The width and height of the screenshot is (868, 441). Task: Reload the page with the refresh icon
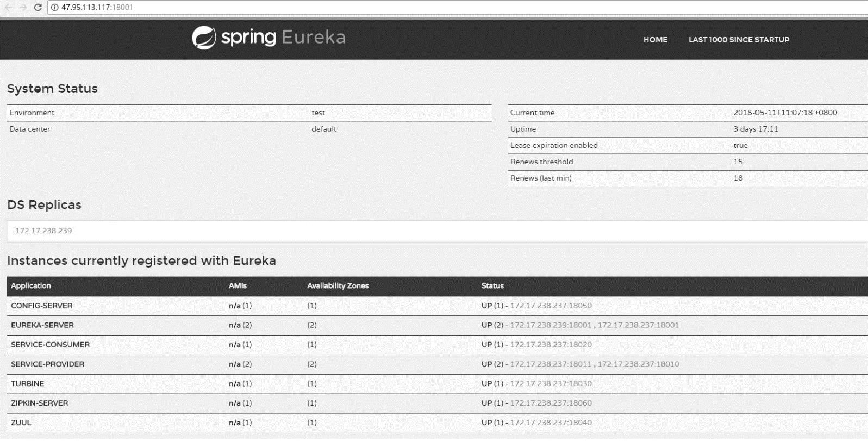(x=38, y=8)
